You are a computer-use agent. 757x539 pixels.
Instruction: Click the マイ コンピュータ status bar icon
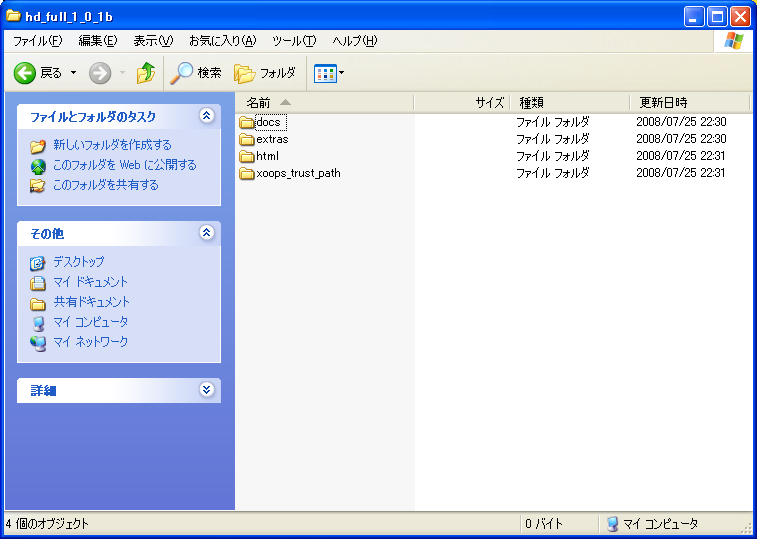point(613,524)
